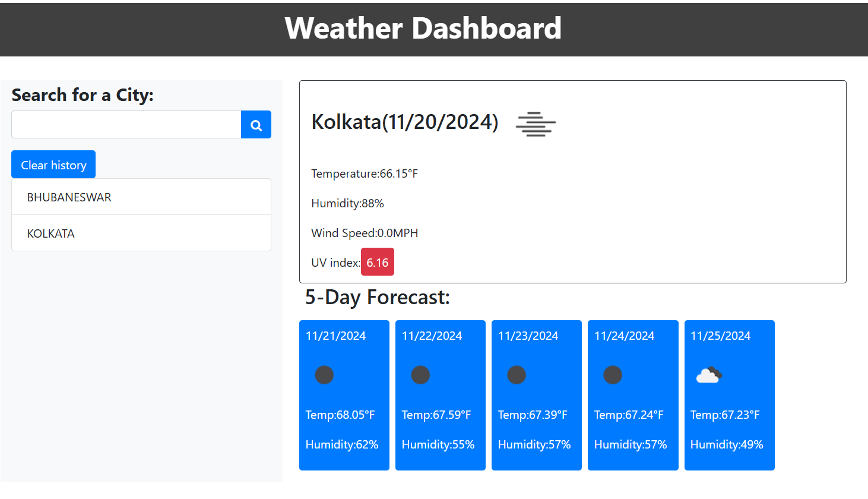Image resolution: width=868 pixels, height=499 pixels.
Task: Click the Clear history button
Action: coord(53,165)
